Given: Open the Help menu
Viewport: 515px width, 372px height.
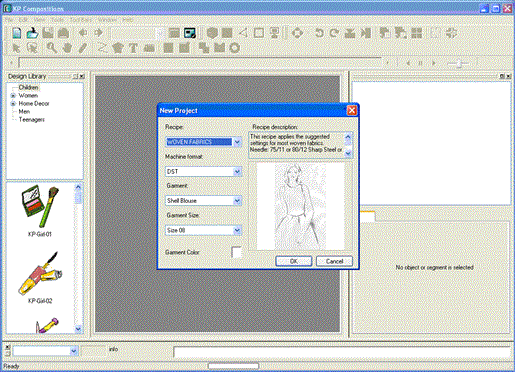Looking at the screenshot, I should 128,20.
